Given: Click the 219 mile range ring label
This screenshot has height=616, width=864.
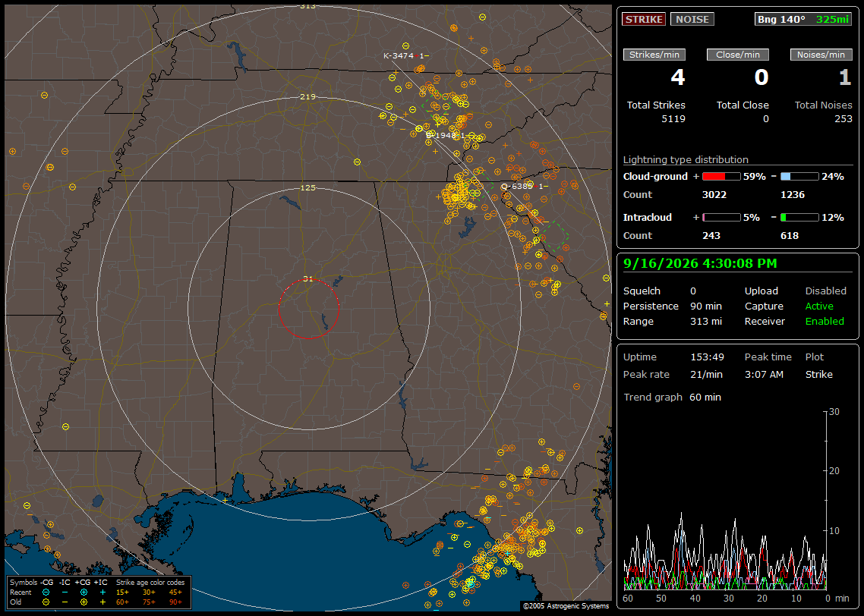Looking at the screenshot, I should [307, 96].
